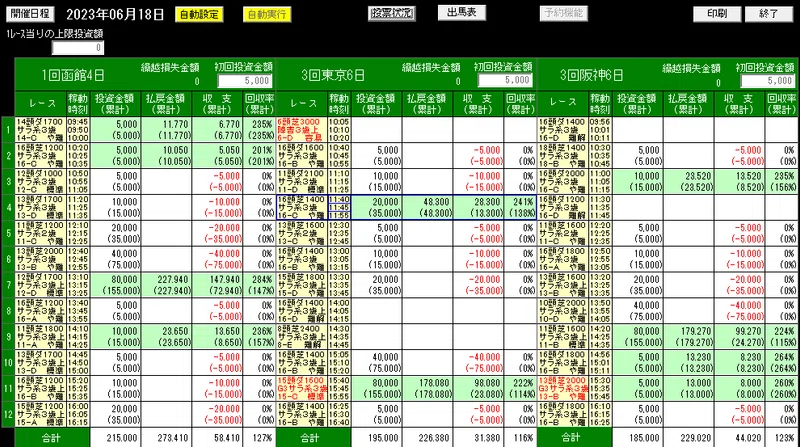
Task: Click Hakodate race 1 cell 14頭ダ1700
Action: tap(40, 130)
